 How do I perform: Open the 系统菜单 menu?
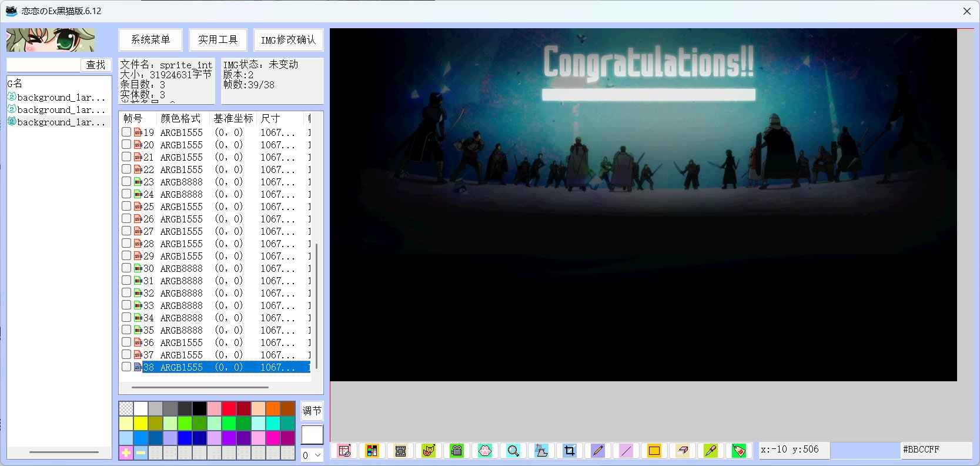coord(150,39)
